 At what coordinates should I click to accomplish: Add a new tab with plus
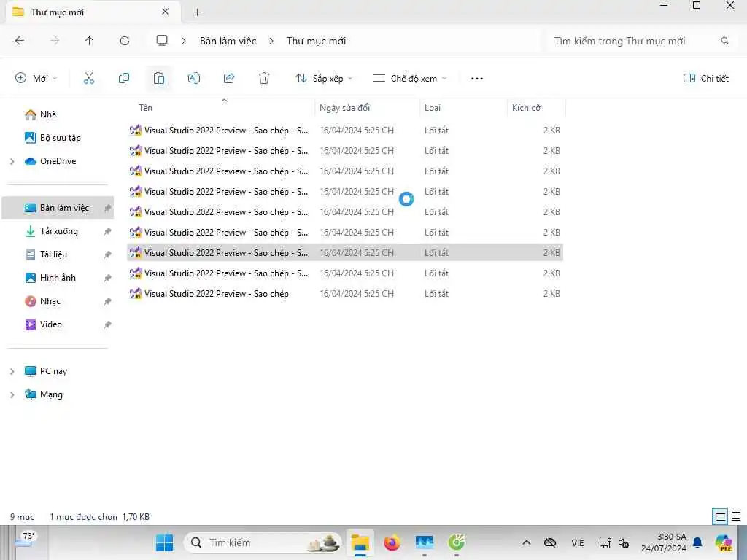[x=197, y=12]
